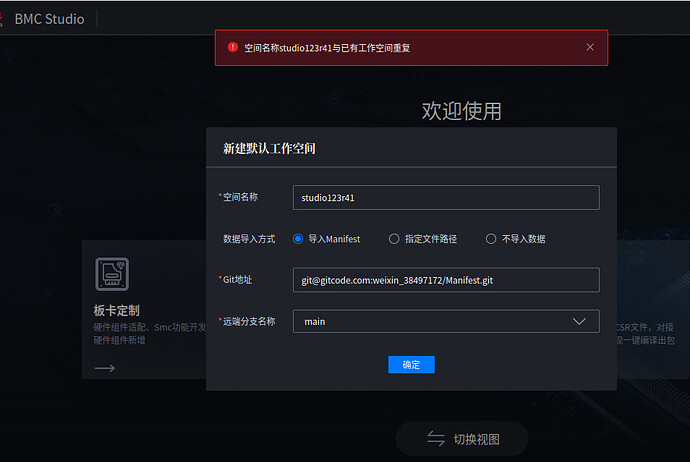Click the 欢迎使用 welcome heading
This screenshot has width=690, height=462.
(461, 111)
